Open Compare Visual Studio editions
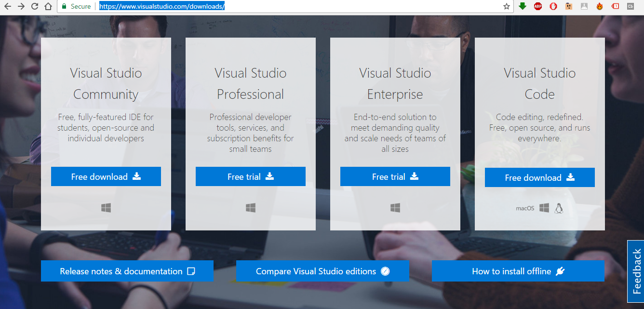 [x=322, y=271]
